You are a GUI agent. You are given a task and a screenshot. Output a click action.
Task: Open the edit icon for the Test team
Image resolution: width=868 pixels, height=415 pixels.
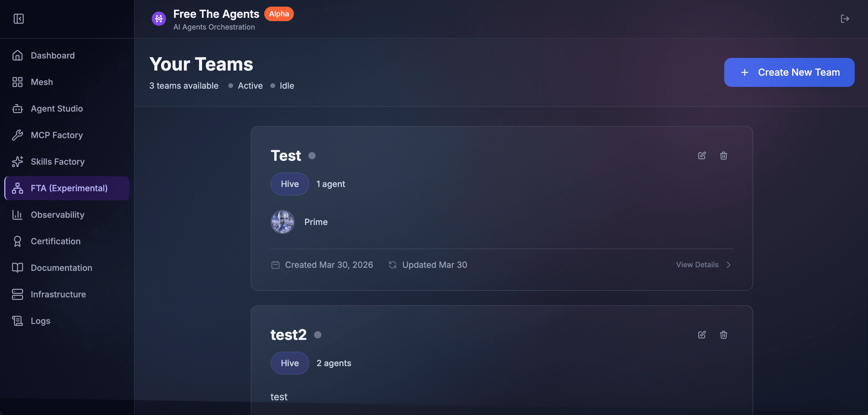click(702, 156)
